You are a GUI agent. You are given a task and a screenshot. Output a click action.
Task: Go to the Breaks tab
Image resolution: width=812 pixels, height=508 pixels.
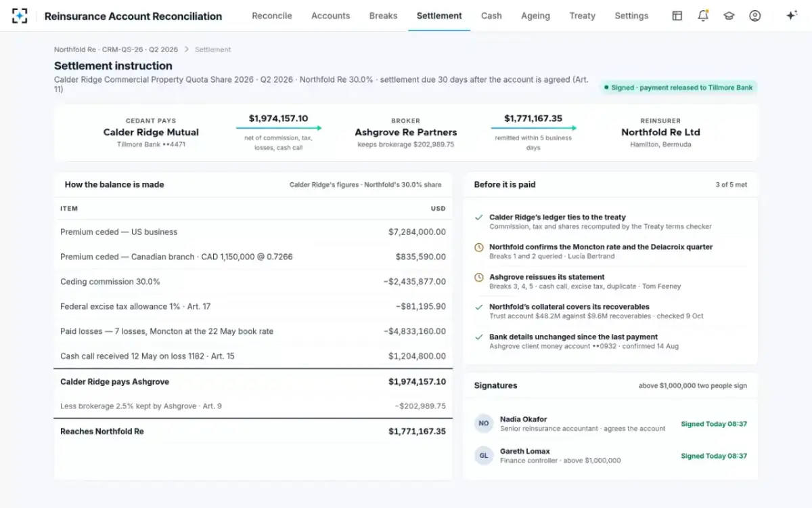(384, 16)
